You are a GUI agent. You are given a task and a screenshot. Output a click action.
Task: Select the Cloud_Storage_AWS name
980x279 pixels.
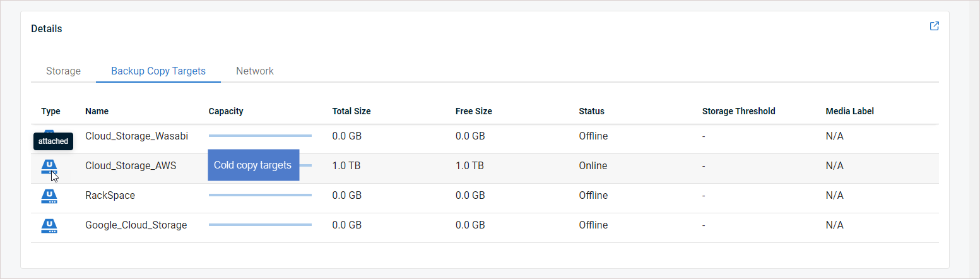[131, 165]
